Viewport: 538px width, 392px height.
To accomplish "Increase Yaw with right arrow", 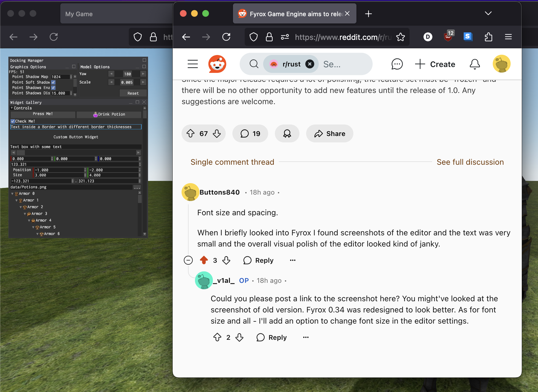I will pyautogui.click(x=143, y=74).
